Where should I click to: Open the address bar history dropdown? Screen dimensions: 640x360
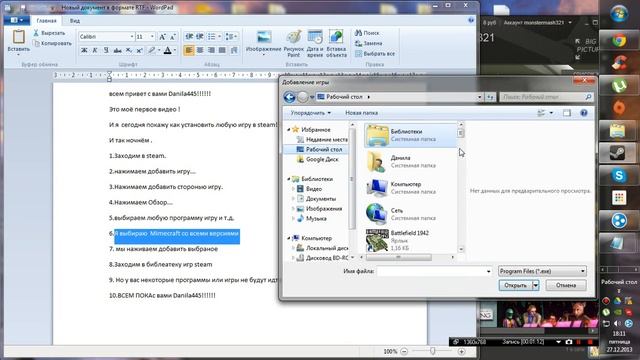(480, 97)
